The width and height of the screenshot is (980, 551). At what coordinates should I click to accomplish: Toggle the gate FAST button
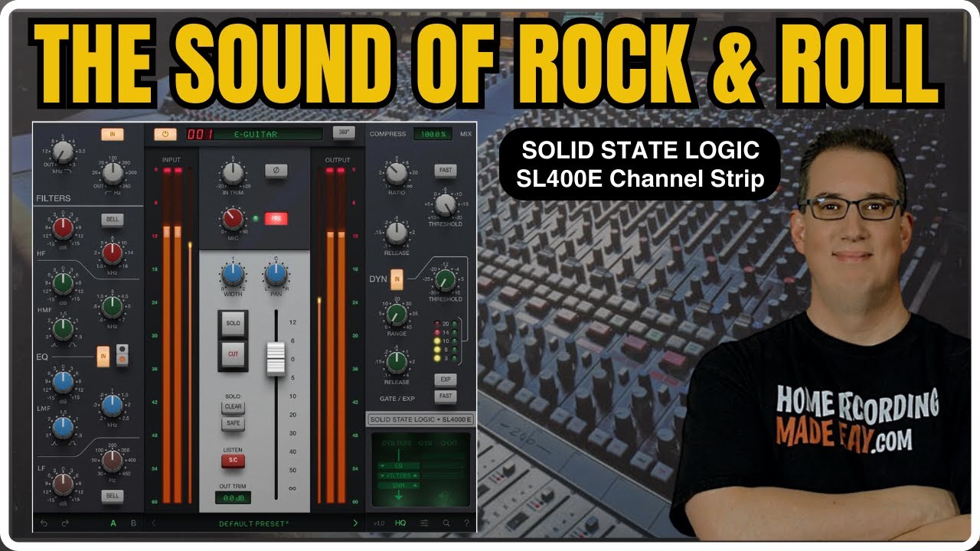coord(445,396)
